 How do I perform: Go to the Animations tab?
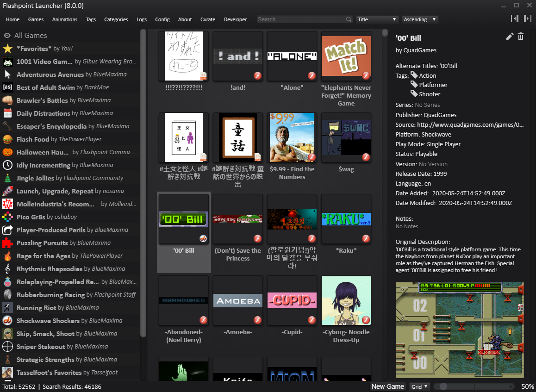[65, 19]
